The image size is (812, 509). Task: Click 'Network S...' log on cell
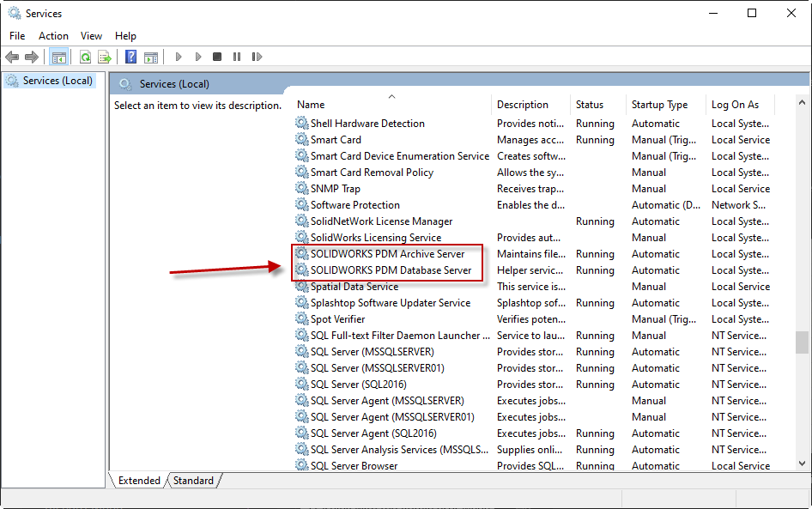738,204
